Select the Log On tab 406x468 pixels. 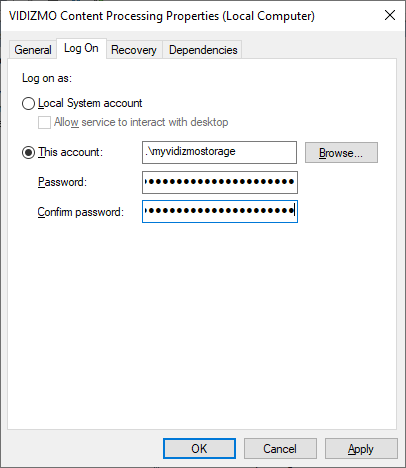(81, 48)
